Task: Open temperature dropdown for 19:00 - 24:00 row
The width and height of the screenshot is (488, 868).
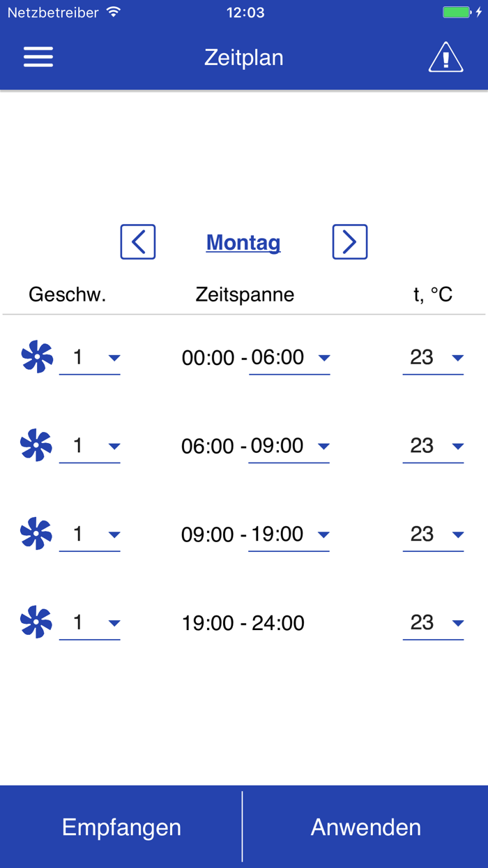Action: coord(433,623)
